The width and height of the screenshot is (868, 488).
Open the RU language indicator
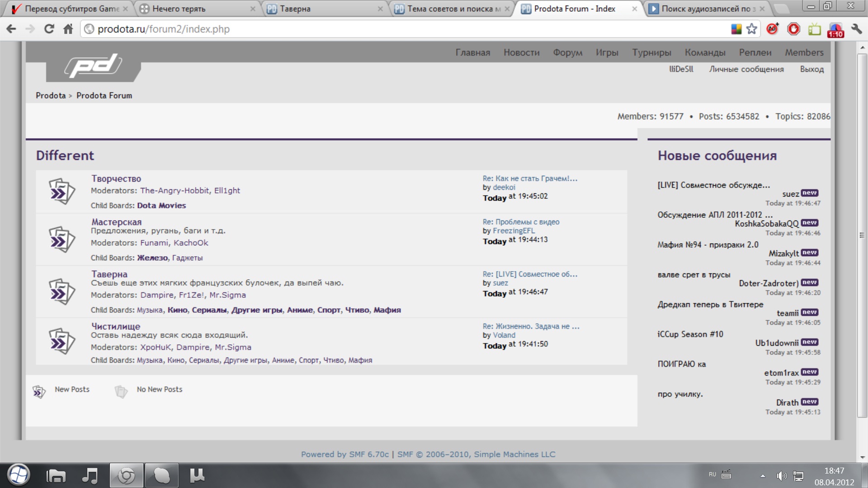click(x=712, y=474)
